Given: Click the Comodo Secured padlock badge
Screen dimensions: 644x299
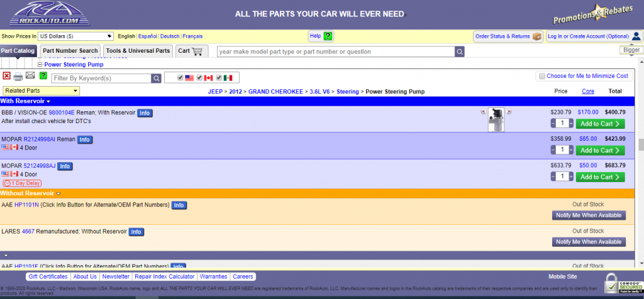Looking at the screenshot, I should (x=623, y=283).
